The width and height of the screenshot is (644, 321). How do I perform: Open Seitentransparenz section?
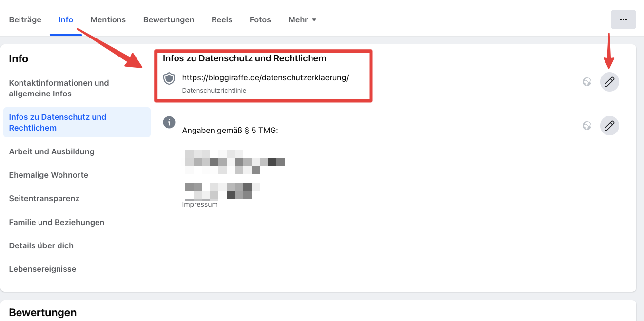point(44,198)
